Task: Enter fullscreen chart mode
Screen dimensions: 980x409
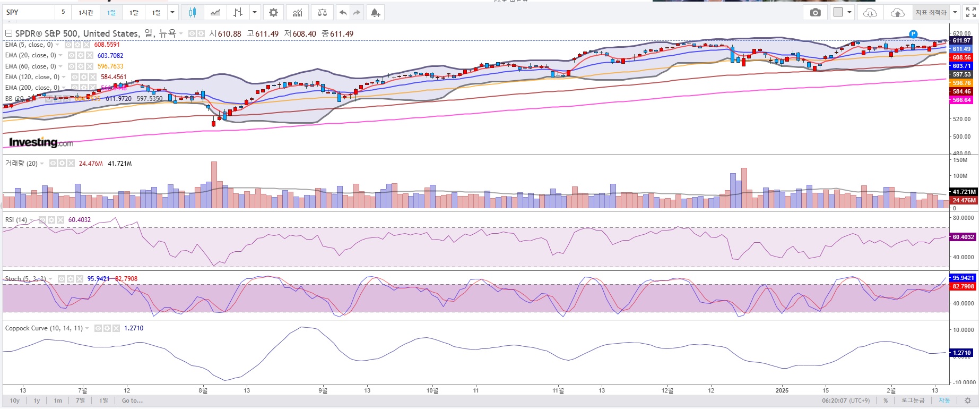Action: pos(970,12)
